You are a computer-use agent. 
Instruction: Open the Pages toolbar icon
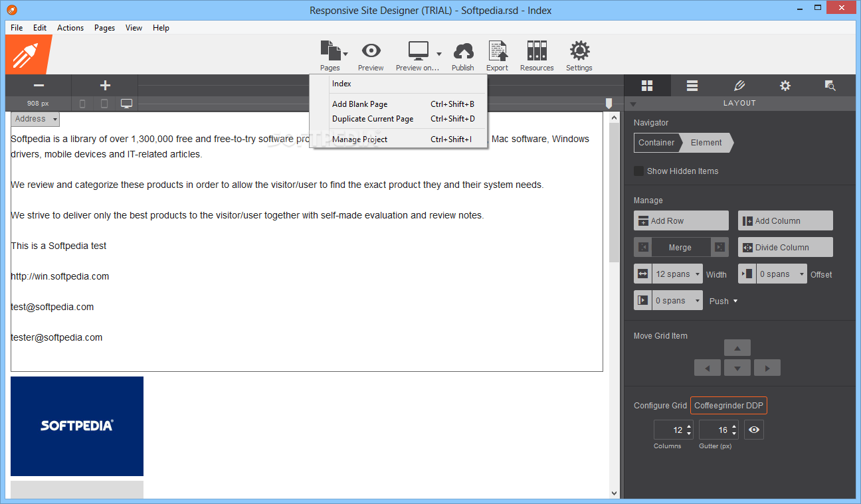(x=330, y=50)
